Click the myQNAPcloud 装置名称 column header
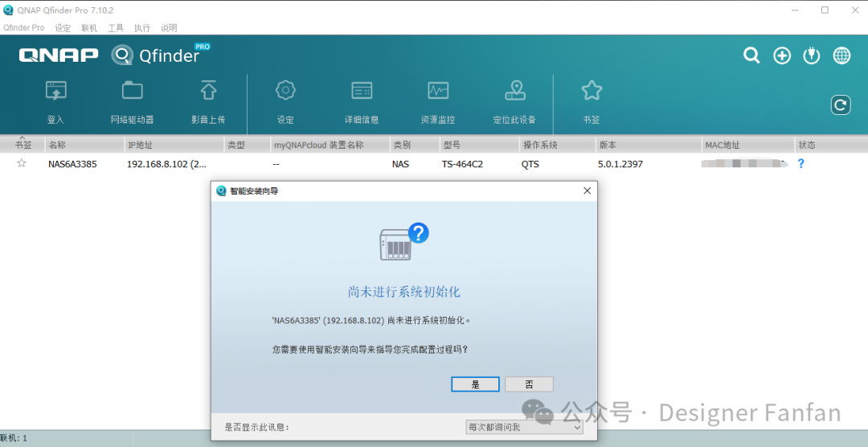The image size is (868, 447). [x=330, y=146]
